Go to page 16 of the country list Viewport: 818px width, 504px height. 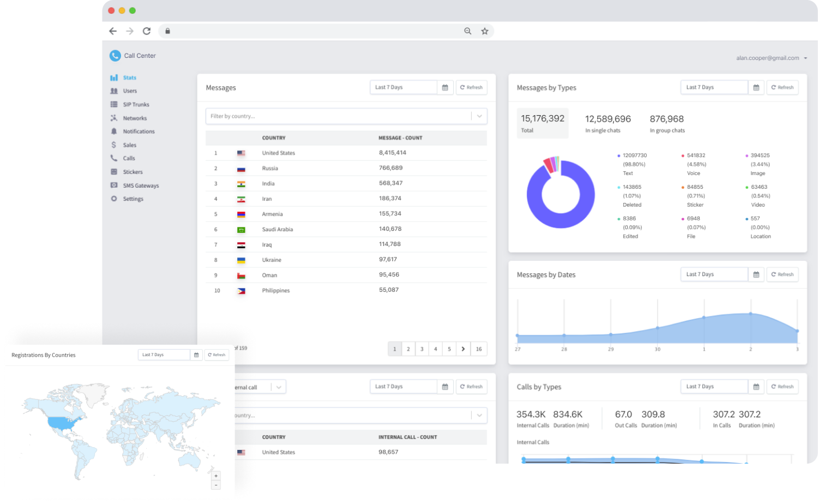pyautogui.click(x=479, y=349)
